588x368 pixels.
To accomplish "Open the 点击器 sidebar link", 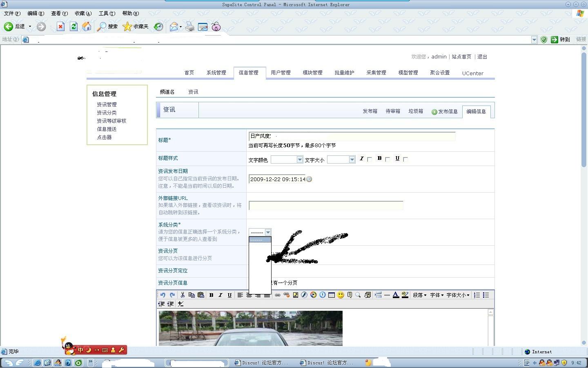I will pyautogui.click(x=104, y=137).
